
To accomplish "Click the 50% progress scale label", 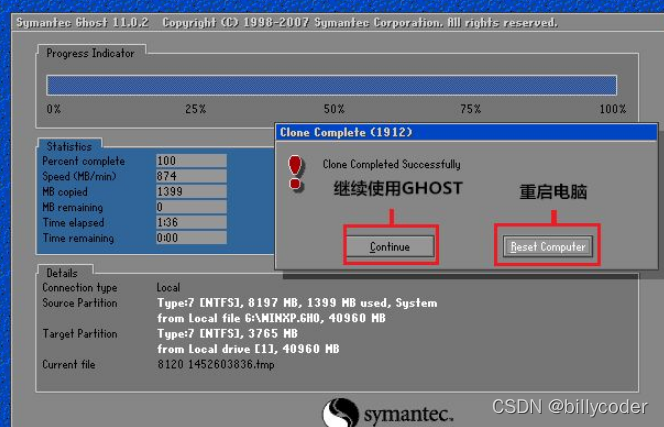I will coord(334,109).
